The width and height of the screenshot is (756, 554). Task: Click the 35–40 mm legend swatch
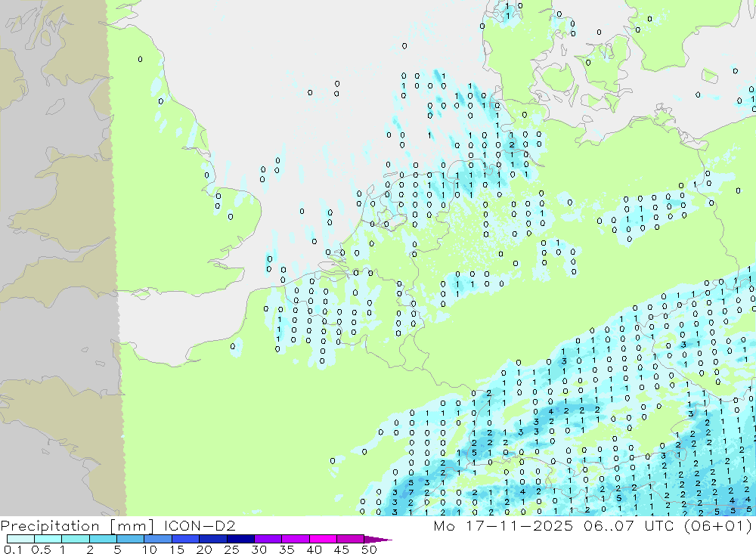tap(296, 539)
